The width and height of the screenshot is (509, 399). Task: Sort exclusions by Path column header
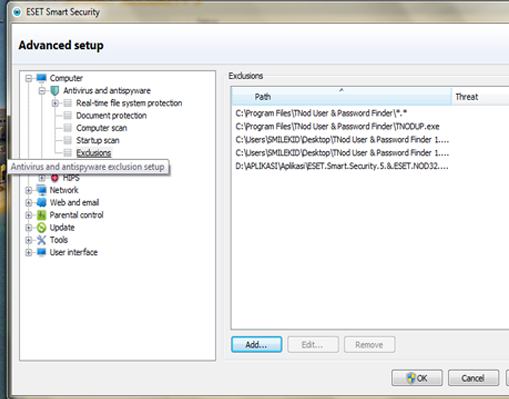pos(341,97)
